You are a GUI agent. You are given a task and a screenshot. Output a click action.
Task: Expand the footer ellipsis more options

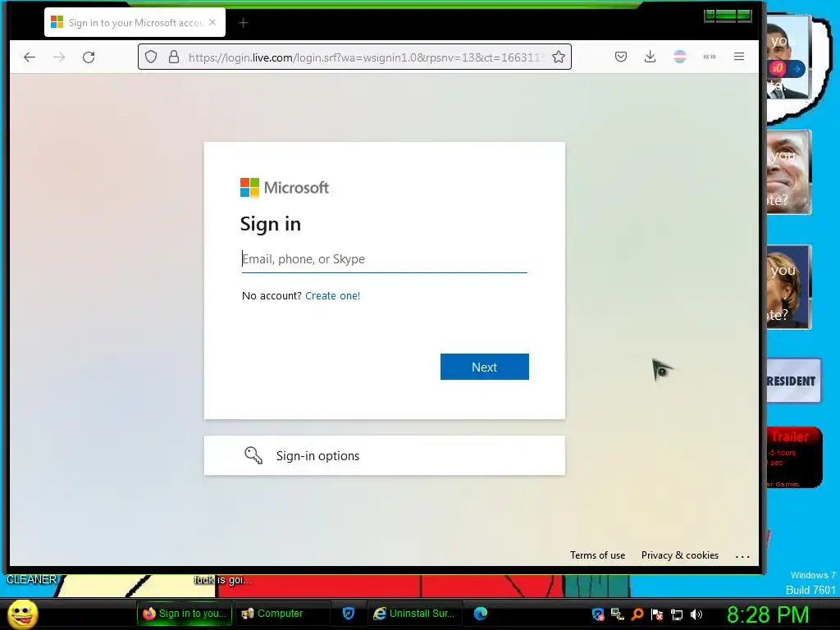click(742, 557)
